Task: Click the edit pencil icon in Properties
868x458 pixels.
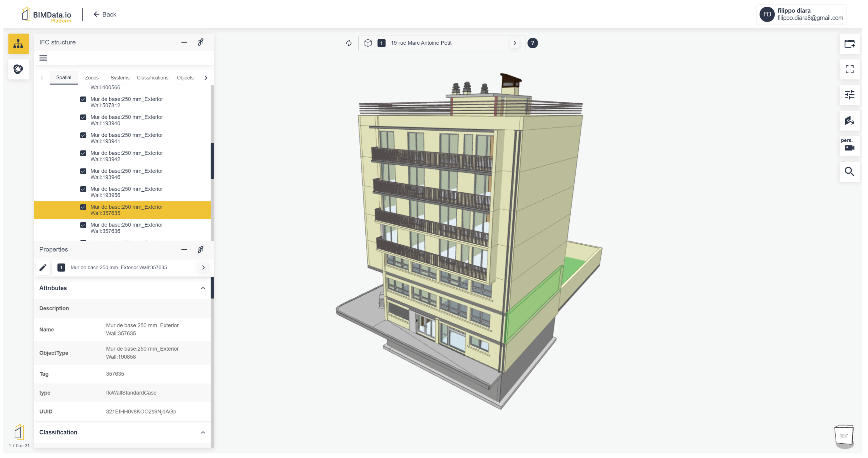Action: pyautogui.click(x=43, y=268)
